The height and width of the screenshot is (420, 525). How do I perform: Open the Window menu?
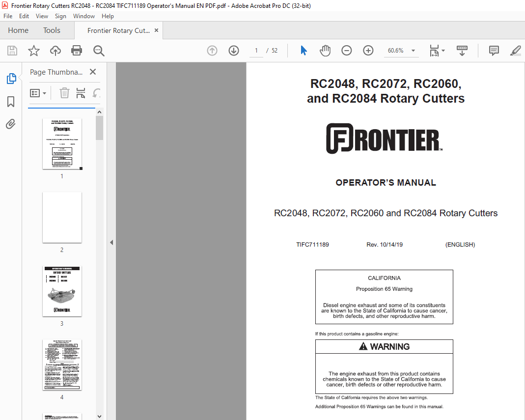pyautogui.click(x=84, y=16)
